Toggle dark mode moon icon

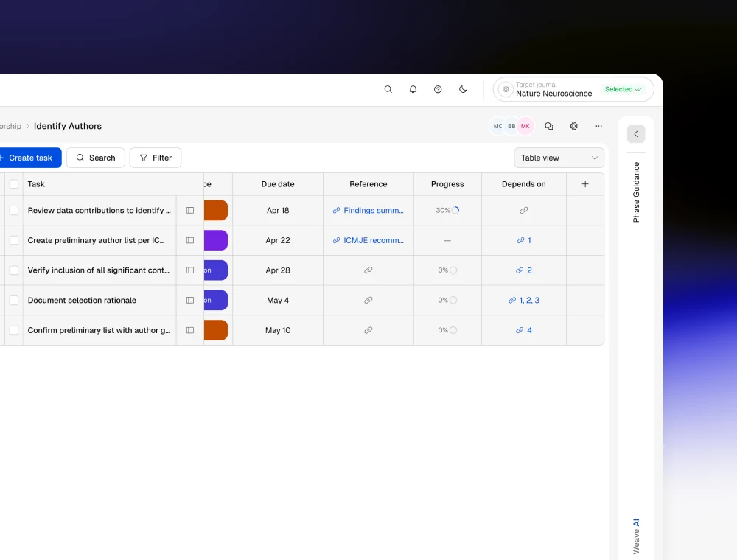pyautogui.click(x=463, y=89)
